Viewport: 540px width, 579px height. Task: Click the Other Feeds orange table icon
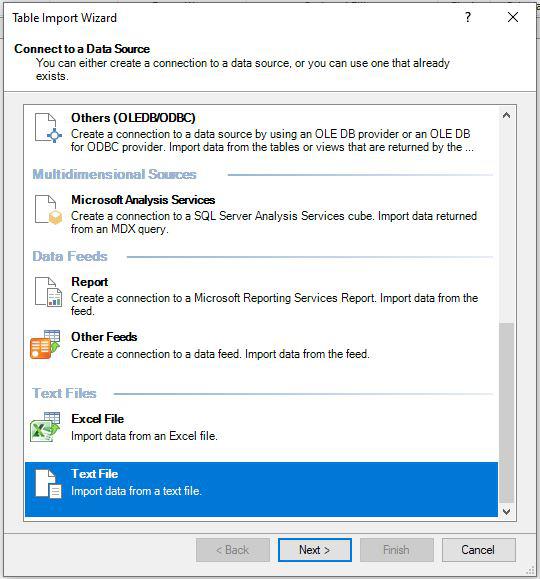[x=45, y=344]
